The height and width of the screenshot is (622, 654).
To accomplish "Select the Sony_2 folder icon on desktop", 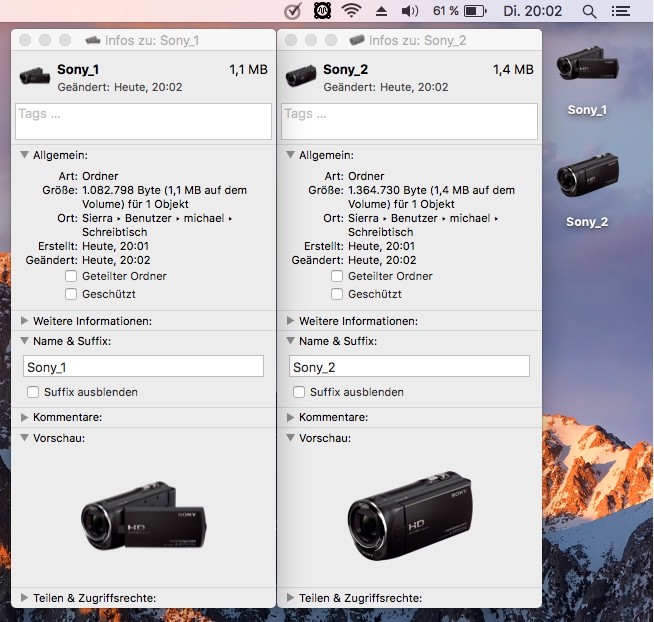I will pos(588,175).
